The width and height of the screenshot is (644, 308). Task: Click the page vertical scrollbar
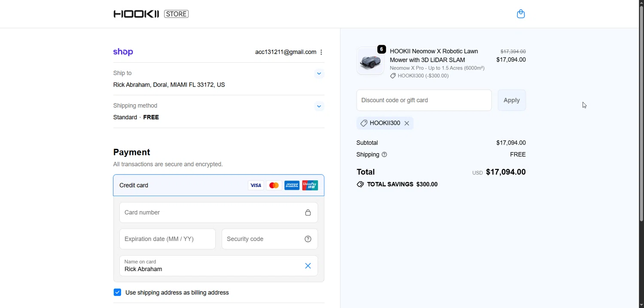(641, 114)
